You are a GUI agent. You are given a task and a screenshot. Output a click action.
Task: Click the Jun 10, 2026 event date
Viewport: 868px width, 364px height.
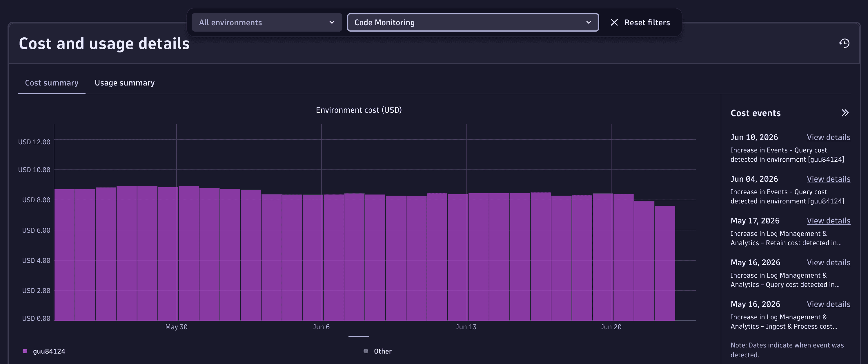coord(754,137)
